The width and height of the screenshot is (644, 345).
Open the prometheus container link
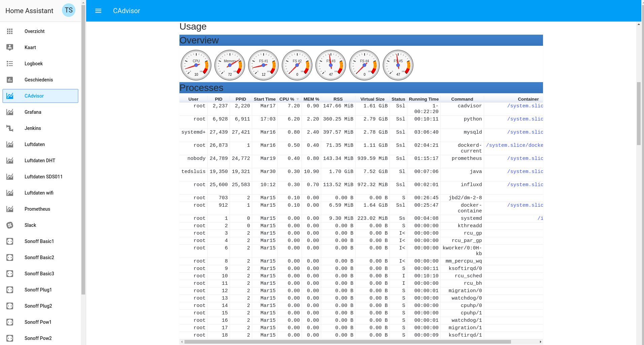pos(525,159)
